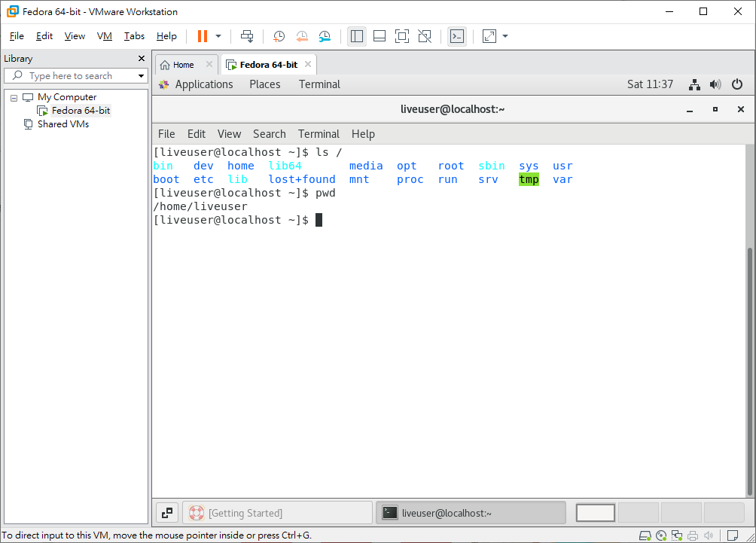Maximize the liveuser@localhost terminal window
The width and height of the screenshot is (756, 543).
click(x=715, y=109)
